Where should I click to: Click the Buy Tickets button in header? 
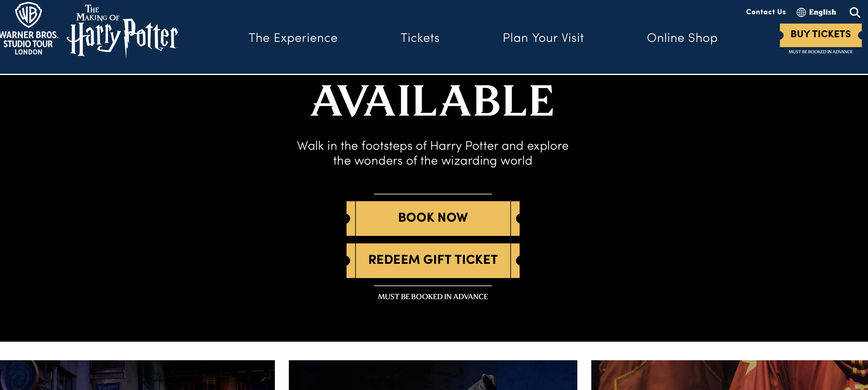pos(821,35)
